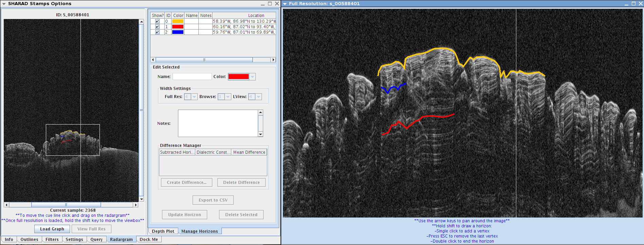Image resolution: width=644 pixels, height=245 pixels.
Task: Select location cell starting 59.76°W, 87.01°N
Action: (x=244, y=32)
